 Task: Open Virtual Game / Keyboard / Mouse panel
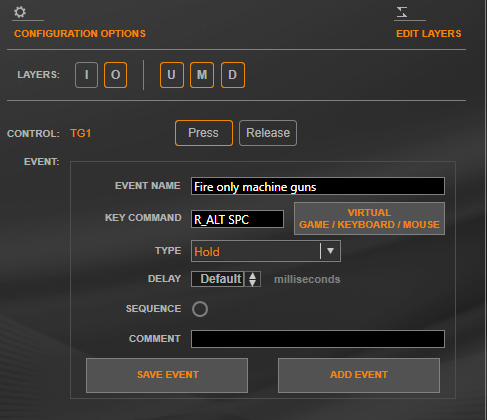click(369, 219)
